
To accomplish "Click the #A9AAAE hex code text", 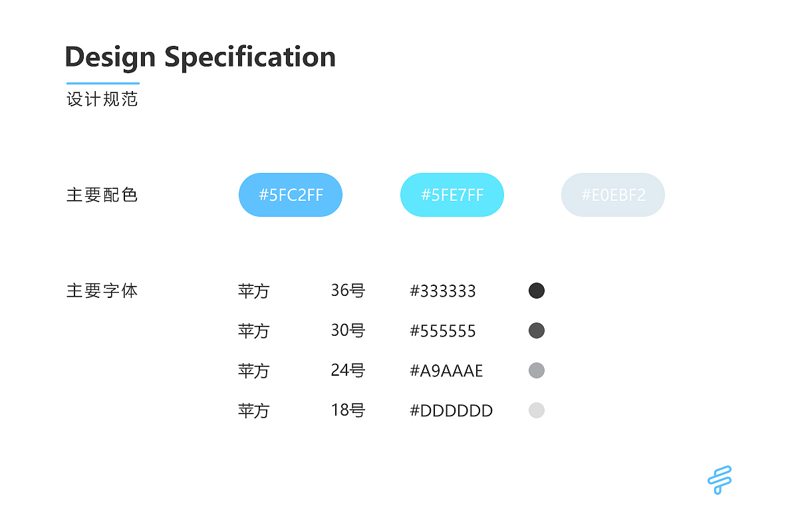I will click(446, 371).
